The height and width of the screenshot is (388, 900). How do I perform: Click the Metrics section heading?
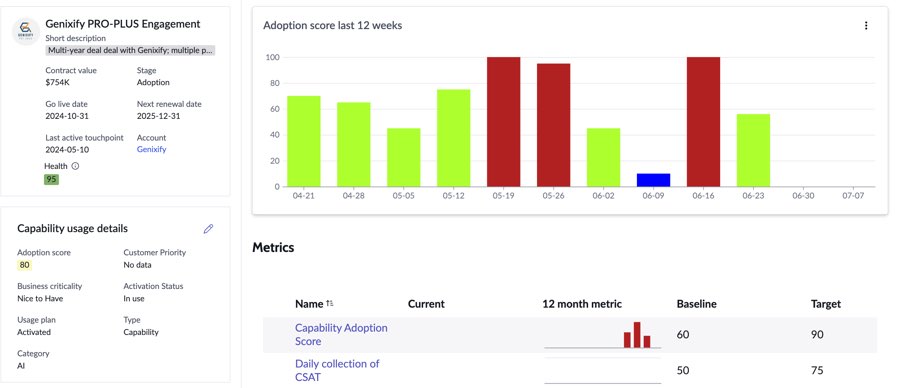coord(273,247)
